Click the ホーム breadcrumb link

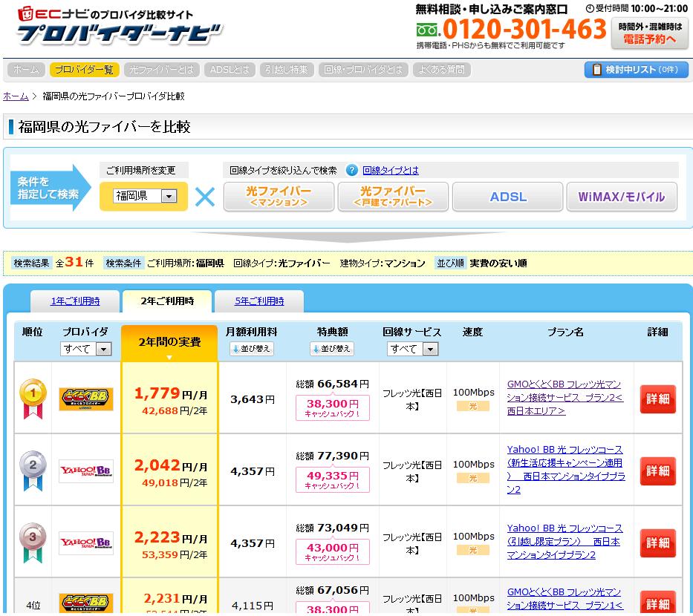point(16,96)
